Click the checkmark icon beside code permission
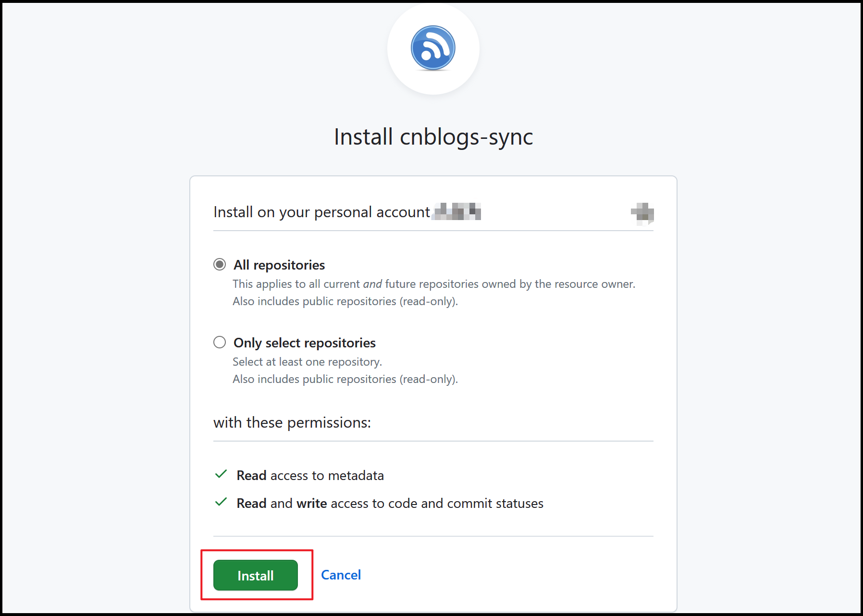The width and height of the screenshot is (863, 616). click(221, 502)
